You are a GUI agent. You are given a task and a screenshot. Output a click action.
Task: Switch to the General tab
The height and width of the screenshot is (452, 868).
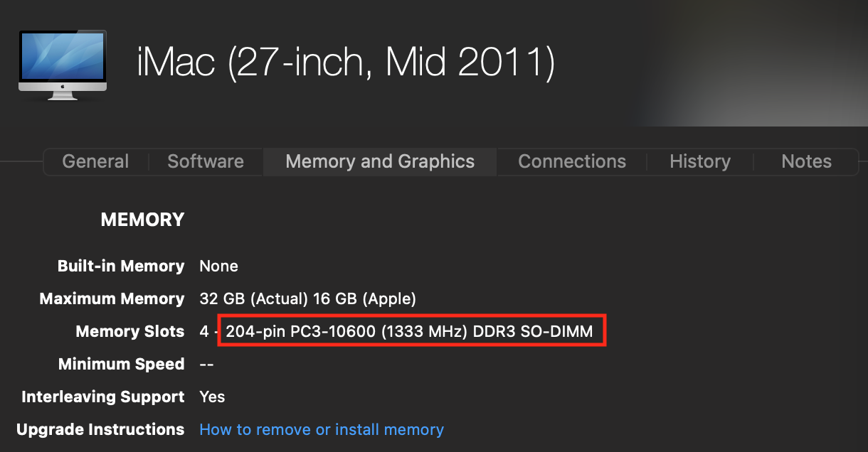pos(95,161)
